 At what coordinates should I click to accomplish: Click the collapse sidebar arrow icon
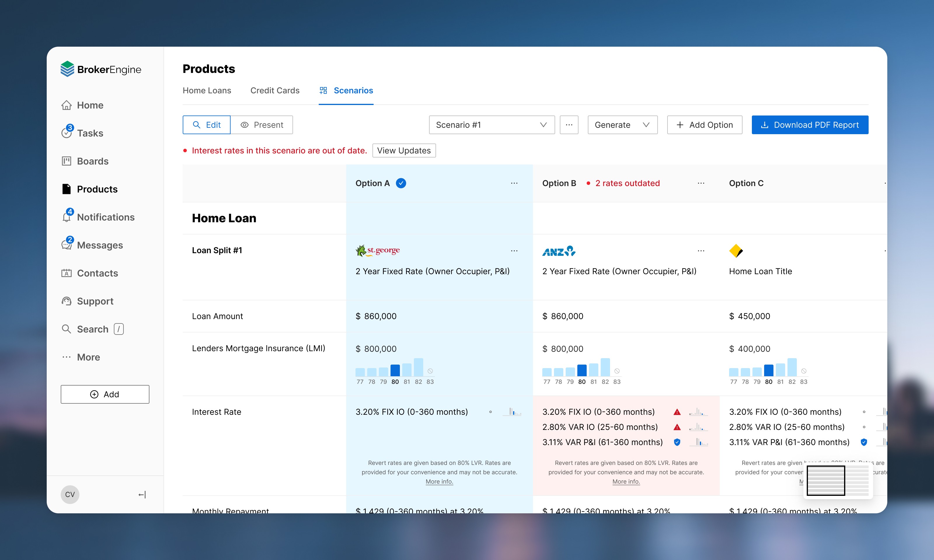pos(142,494)
